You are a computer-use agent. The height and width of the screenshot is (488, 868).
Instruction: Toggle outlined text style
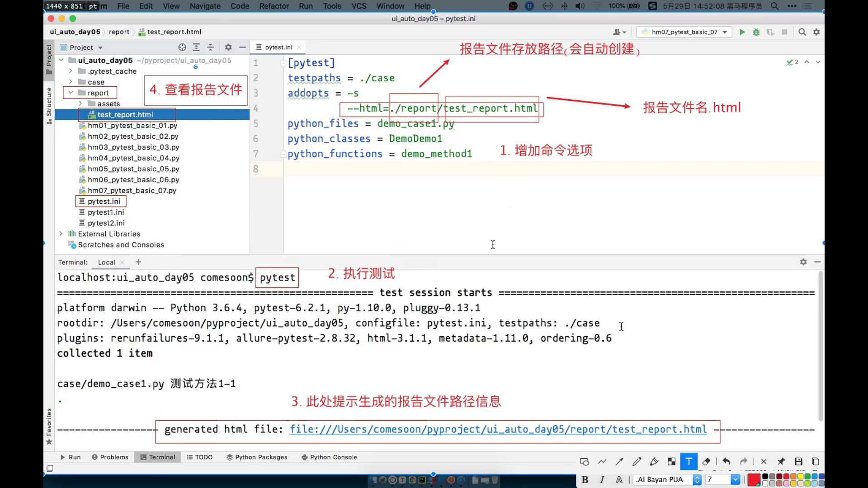pos(619,480)
